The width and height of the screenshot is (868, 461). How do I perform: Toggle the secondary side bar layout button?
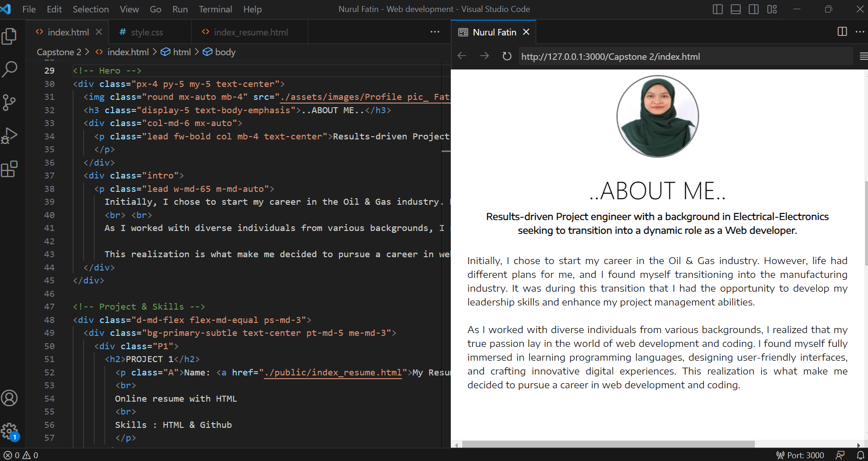coord(753,9)
